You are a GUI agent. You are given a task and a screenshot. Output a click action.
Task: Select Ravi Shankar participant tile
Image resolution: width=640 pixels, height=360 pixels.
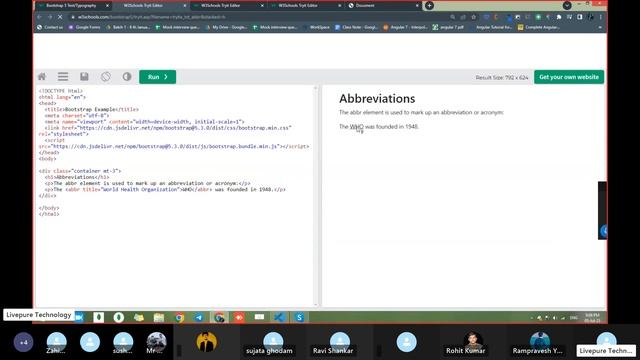(339, 342)
